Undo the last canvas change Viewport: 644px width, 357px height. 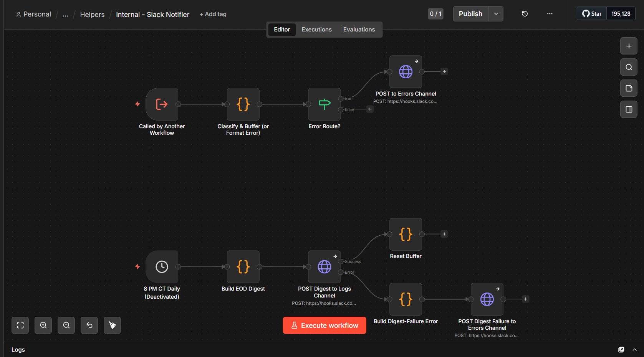(89, 325)
